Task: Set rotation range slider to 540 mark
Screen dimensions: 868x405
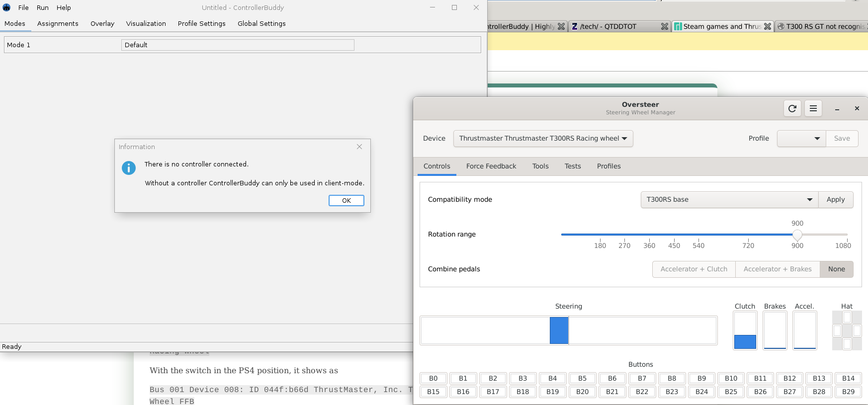Action: [x=698, y=235]
